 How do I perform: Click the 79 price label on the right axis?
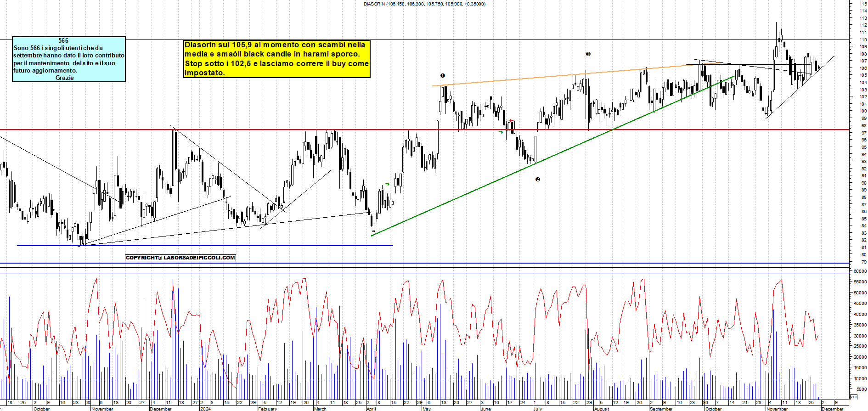pos(864,262)
